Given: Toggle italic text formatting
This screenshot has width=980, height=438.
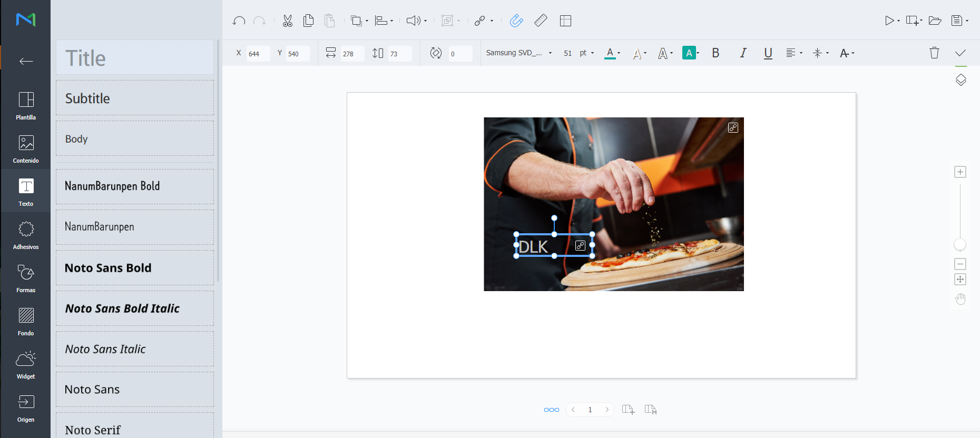Looking at the screenshot, I should pos(743,53).
